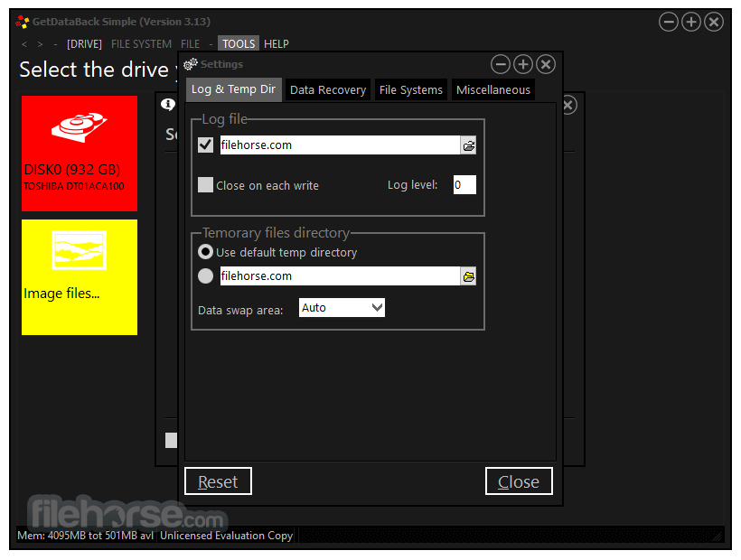This screenshot has width=741, height=560.
Task: Click the Reset button
Action: [x=218, y=481]
